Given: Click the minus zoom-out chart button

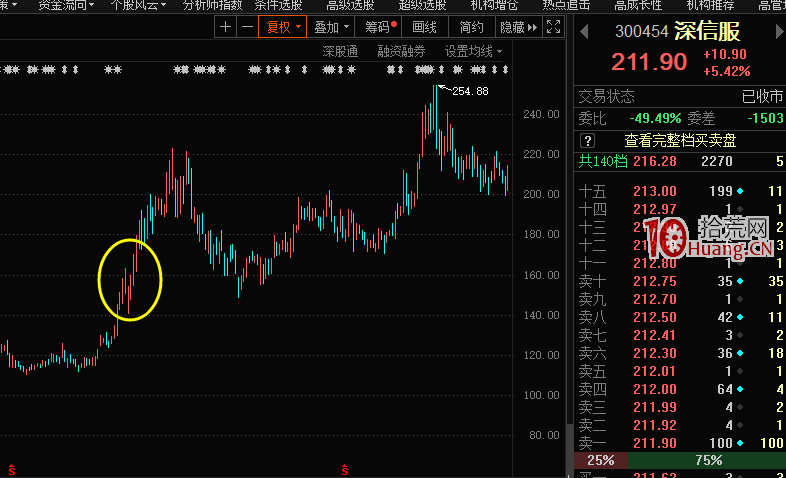Looking at the screenshot, I should pos(246,27).
